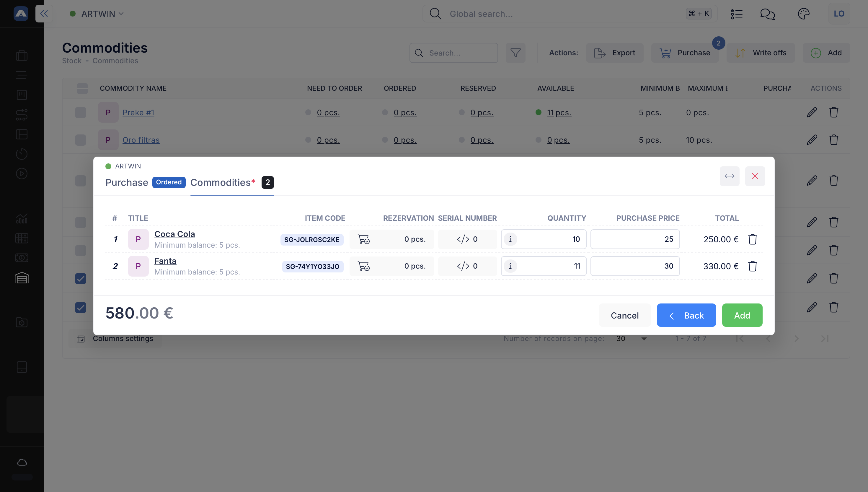
Task: Toggle the dialog width expand arrows icon
Action: pos(729,176)
